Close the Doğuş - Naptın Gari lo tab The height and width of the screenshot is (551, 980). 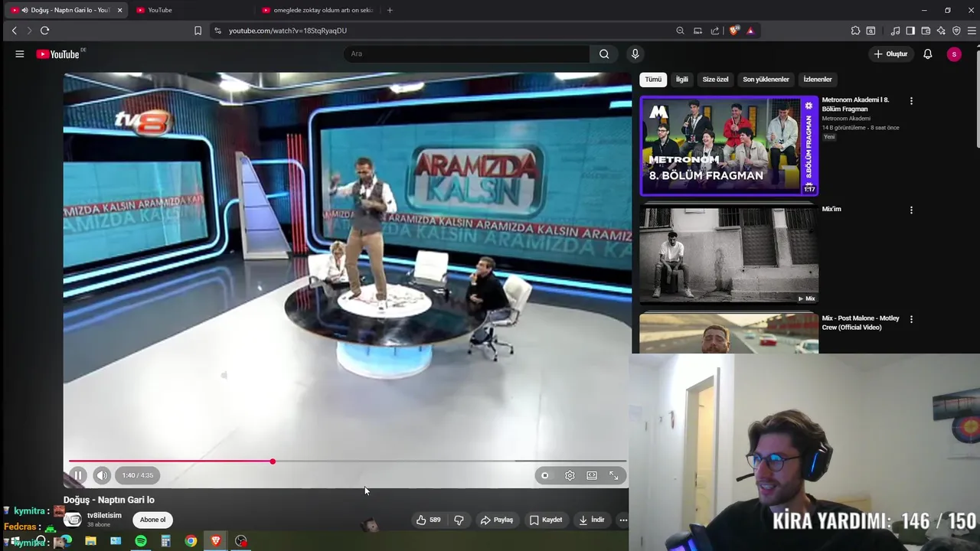coord(119,10)
